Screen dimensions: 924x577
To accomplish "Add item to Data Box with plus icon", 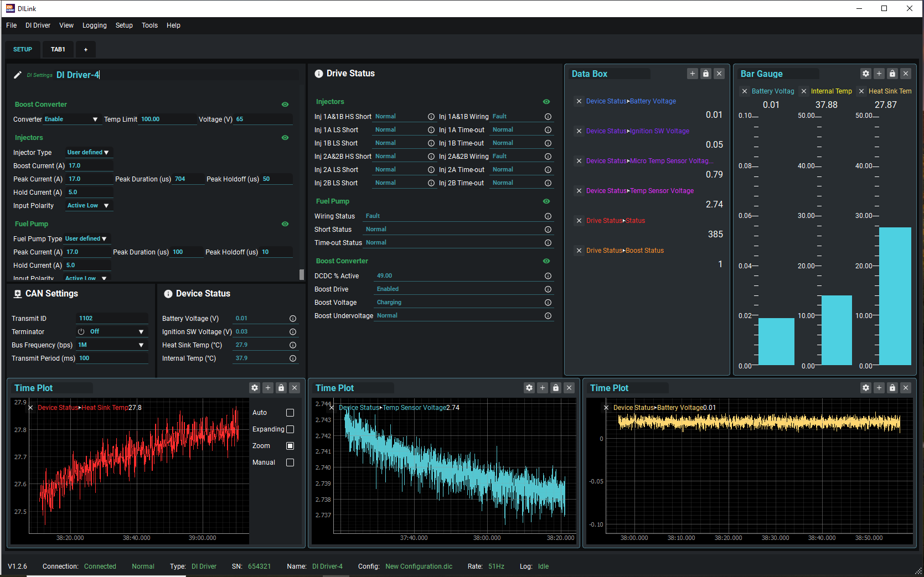I will point(693,74).
